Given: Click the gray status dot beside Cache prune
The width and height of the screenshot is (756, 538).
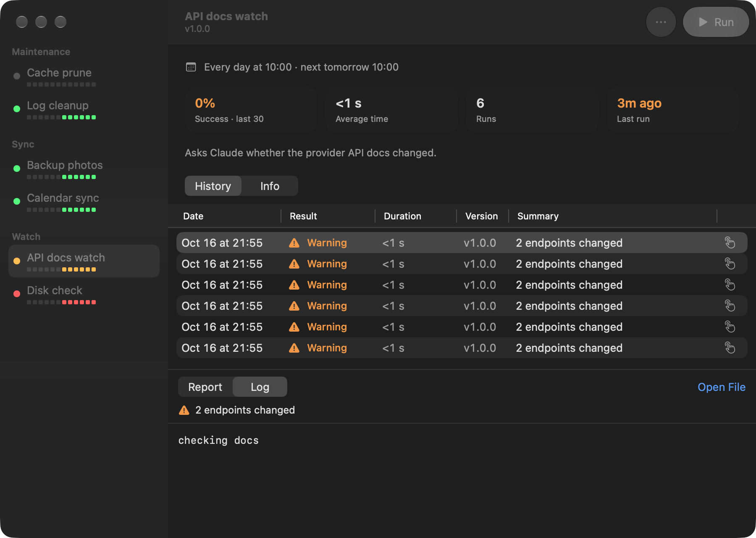Looking at the screenshot, I should click(17, 76).
